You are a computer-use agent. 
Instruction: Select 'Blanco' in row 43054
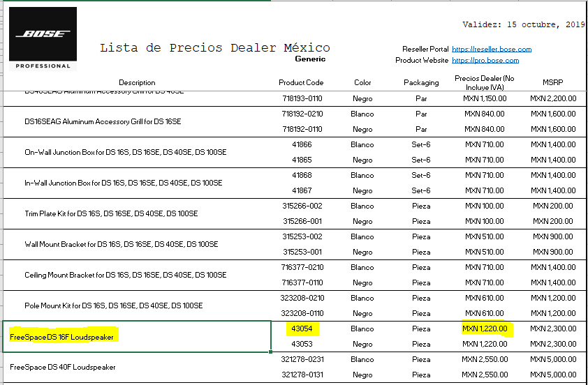tap(362, 329)
